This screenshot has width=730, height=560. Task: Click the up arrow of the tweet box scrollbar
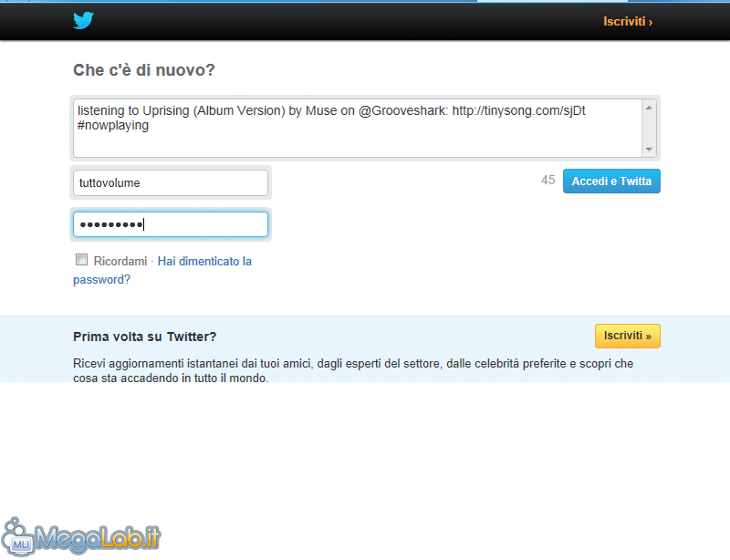coord(649,108)
